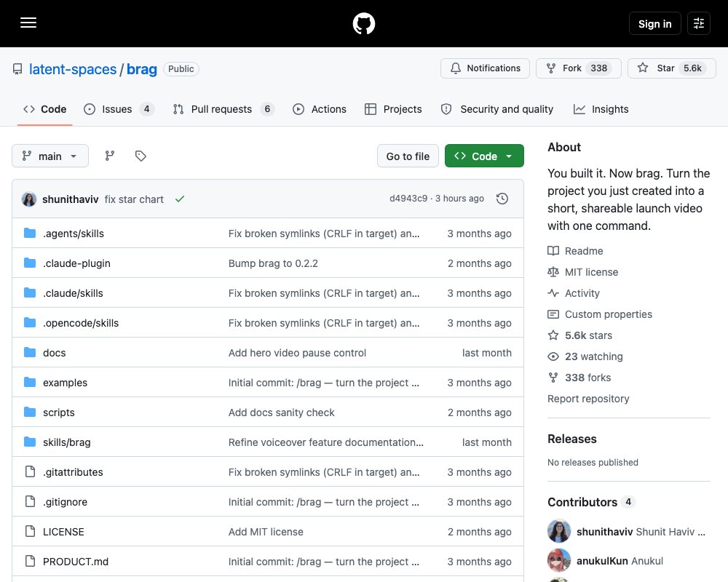Open the PRODUCT.md file
Screen dimensions: 728x582
[76, 562]
